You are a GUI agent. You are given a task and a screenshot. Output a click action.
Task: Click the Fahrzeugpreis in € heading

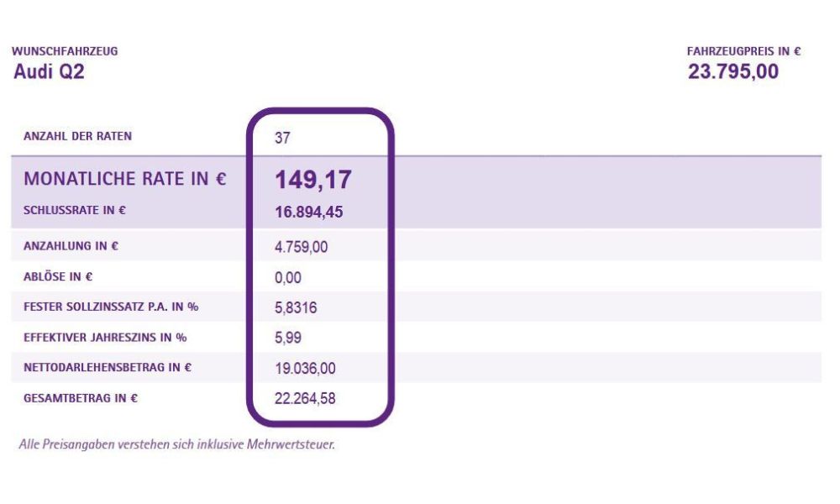[x=743, y=51]
